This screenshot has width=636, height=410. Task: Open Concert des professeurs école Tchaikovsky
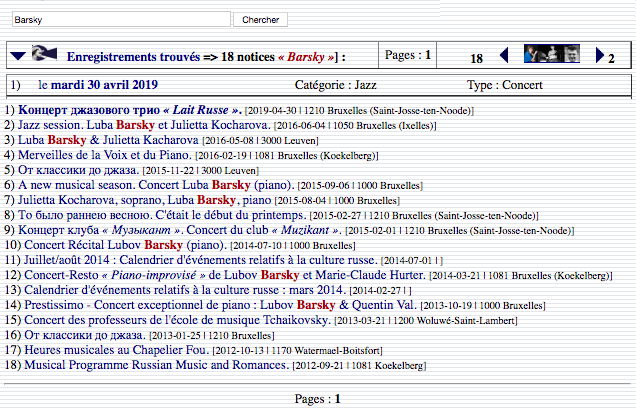(x=177, y=320)
